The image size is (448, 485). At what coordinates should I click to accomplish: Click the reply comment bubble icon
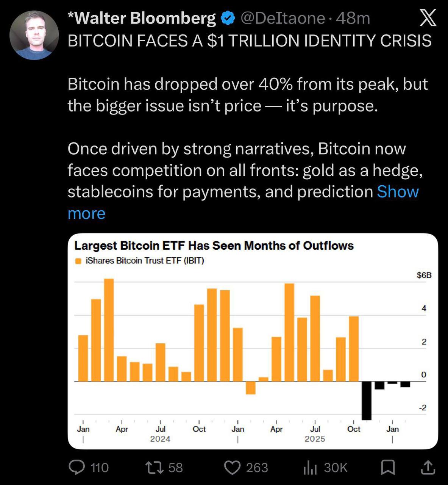(x=77, y=467)
